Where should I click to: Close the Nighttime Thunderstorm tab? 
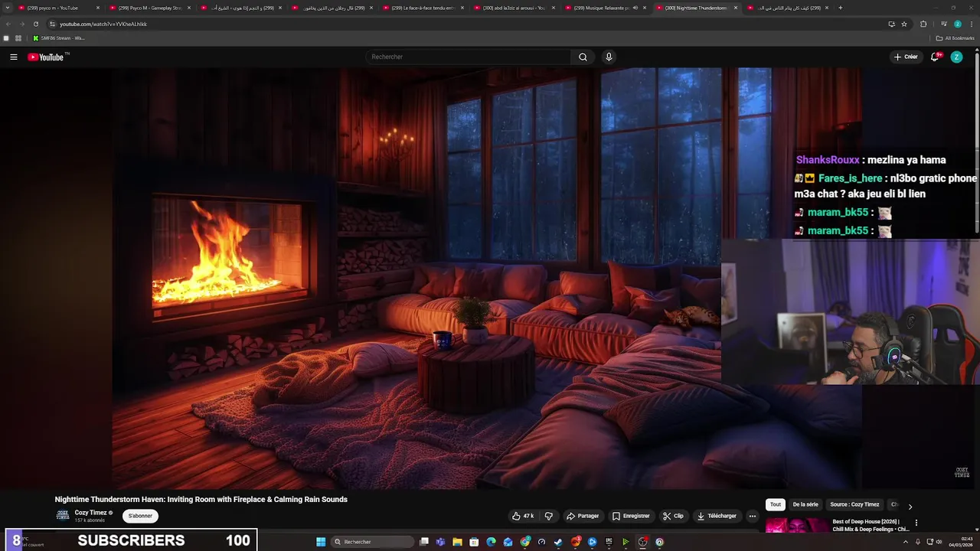point(736,8)
